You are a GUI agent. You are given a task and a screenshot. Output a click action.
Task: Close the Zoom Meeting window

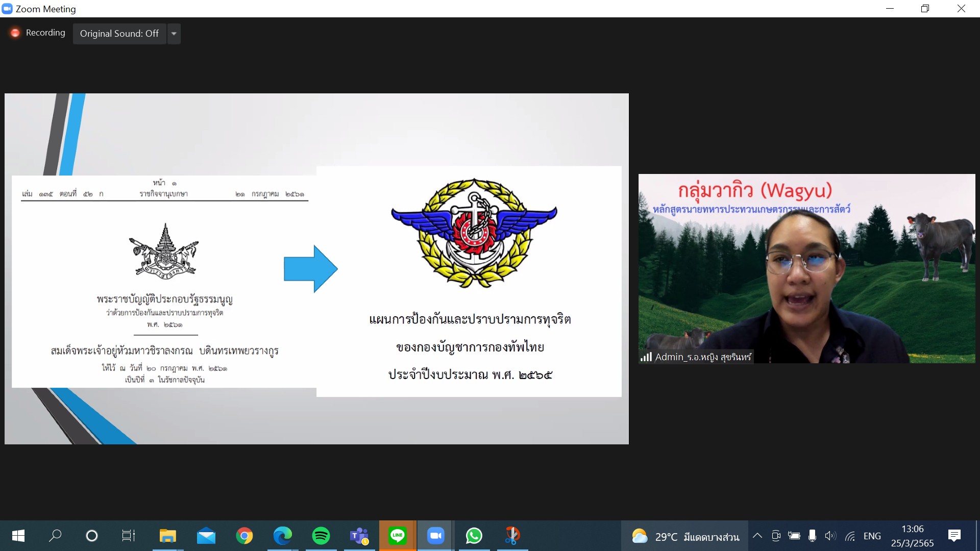pyautogui.click(x=961, y=9)
